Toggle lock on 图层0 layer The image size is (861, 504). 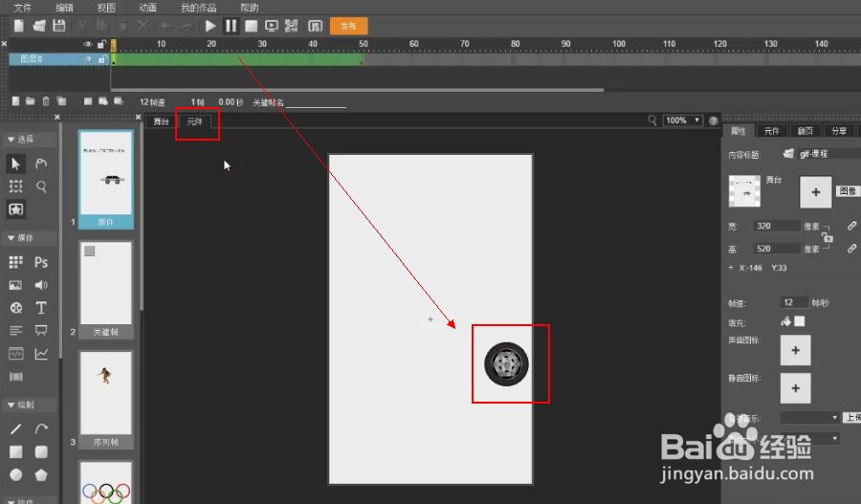102,59
